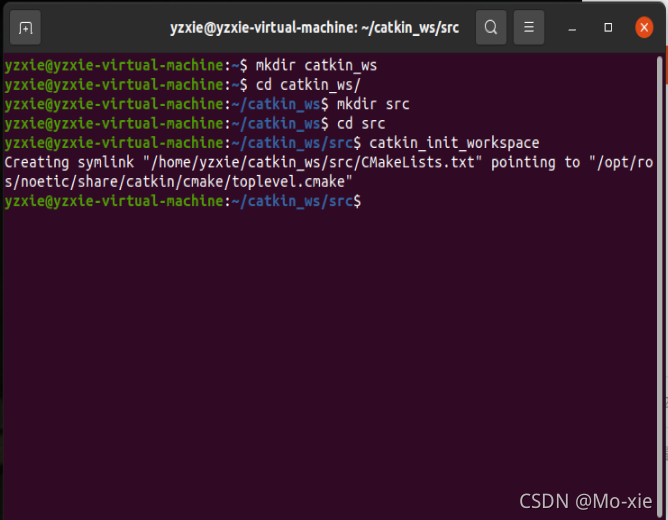Open a new terminal tab
This screenshot has width=668, height=520.
(25, 28)
